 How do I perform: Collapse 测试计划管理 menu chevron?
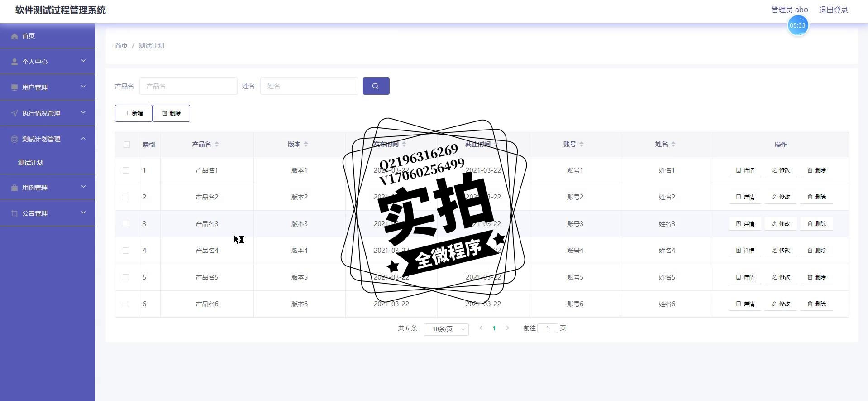[83, 138]
